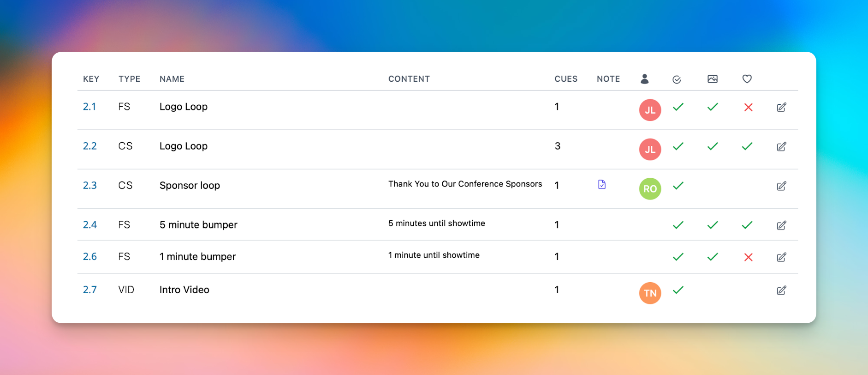This screenshot has height=375, width=868.
Task: Open the note icon on Sponsor loop
Action: point(602,184)
